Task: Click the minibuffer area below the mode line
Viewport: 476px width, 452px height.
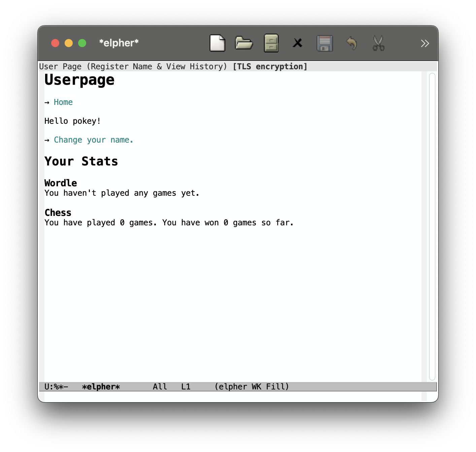Action: click(232, 396)
